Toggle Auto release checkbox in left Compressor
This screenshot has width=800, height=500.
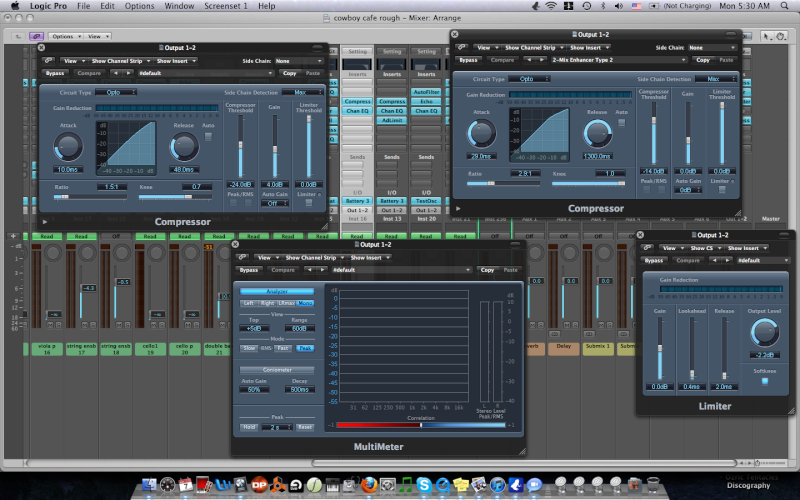208,136
